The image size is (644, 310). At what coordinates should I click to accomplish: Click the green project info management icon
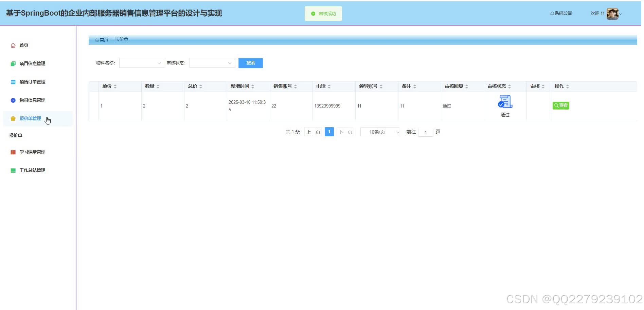[x=13, y=64]
